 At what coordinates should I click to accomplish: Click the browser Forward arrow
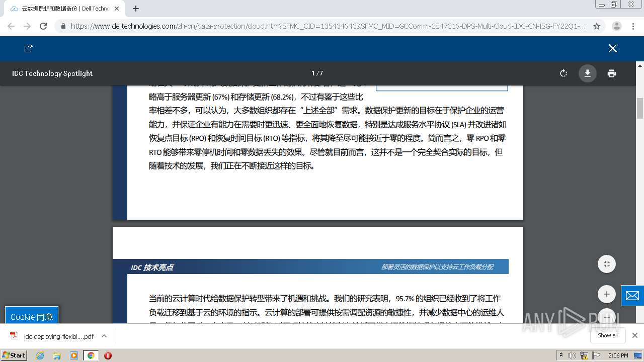pos(27,26)
